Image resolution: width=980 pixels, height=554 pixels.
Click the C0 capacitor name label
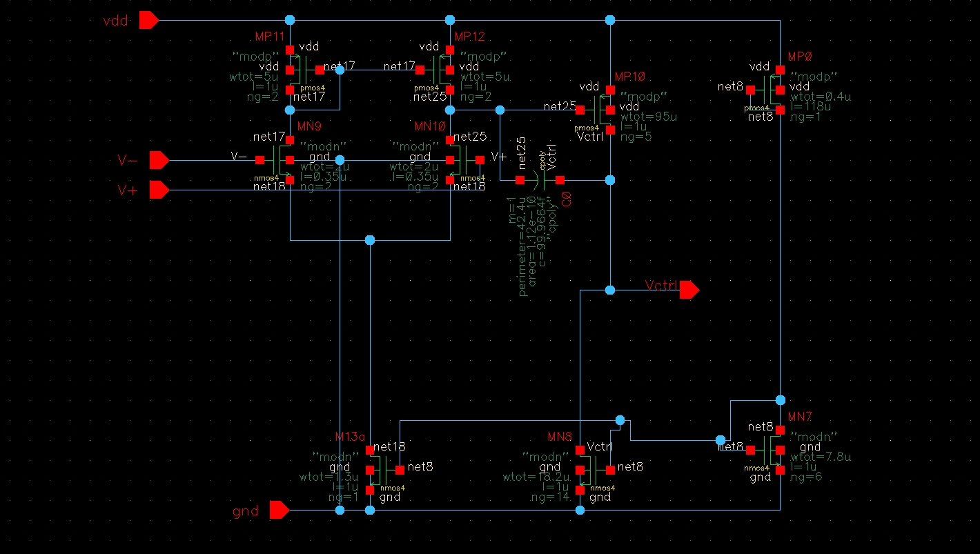click(x=567, y=200)
